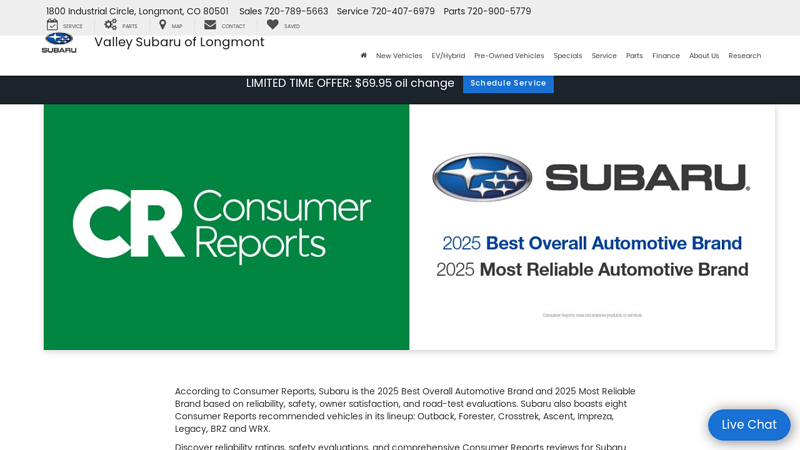
Task: Open the Live Chat button
Action: pos(749,424)
